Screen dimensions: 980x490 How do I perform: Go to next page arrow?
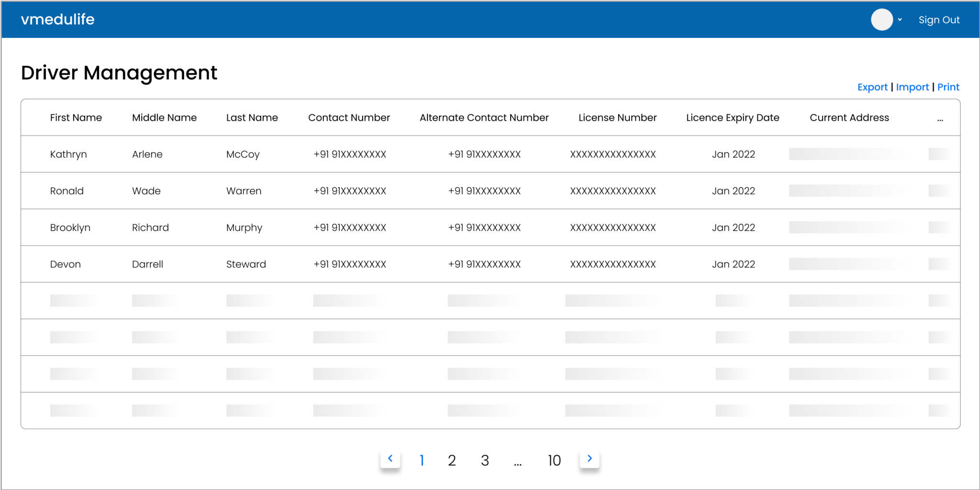[x=590, y=459]
